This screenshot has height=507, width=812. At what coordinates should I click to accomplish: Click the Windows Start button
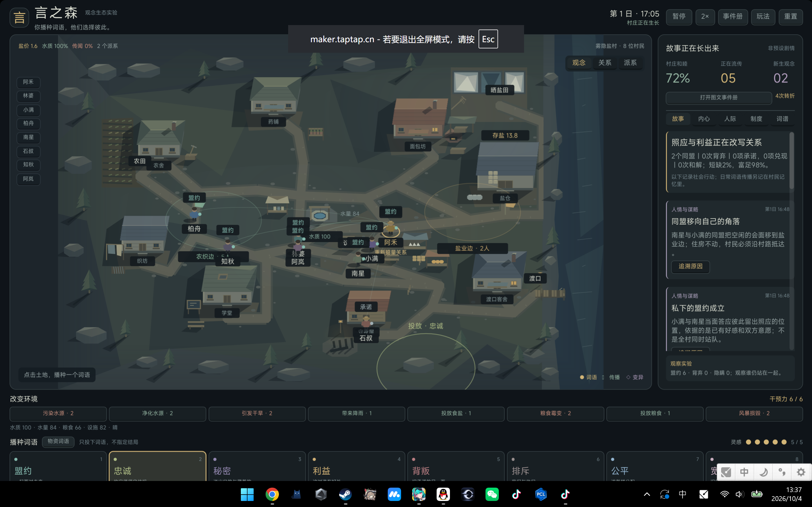(247, 494)
